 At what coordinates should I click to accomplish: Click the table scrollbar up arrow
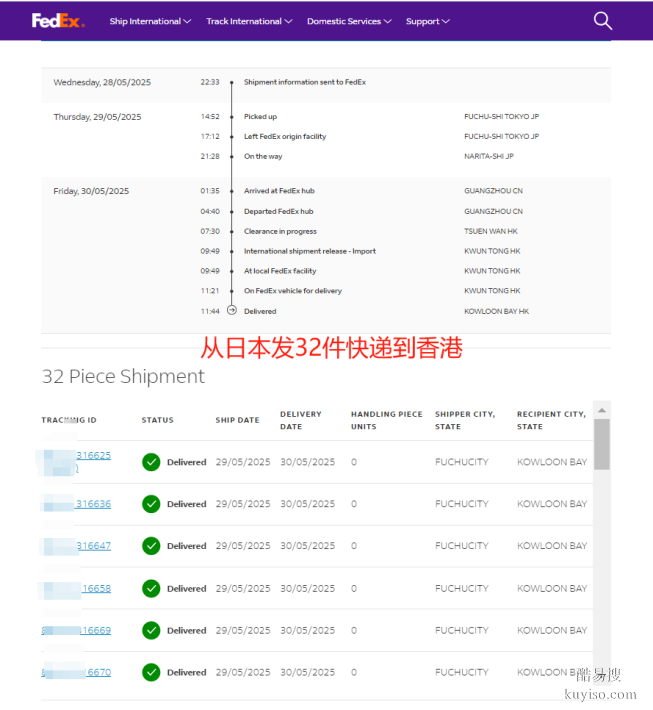(x=602, y=410)
